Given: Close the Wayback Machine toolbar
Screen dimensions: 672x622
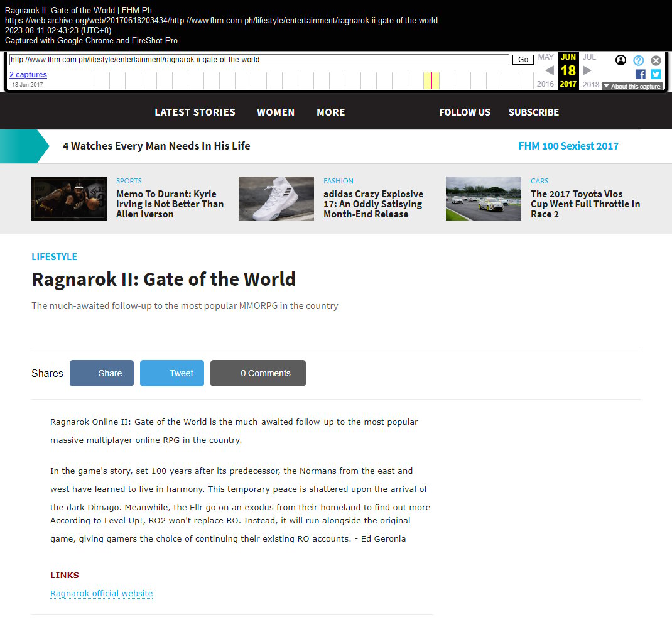Looking at the screenshot, I should pyautogui.click(x=656, y=60).
